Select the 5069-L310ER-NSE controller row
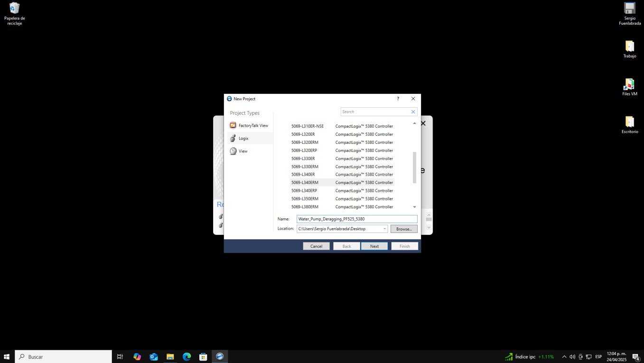Screen dimensions: 644x363 click(342, 126)
